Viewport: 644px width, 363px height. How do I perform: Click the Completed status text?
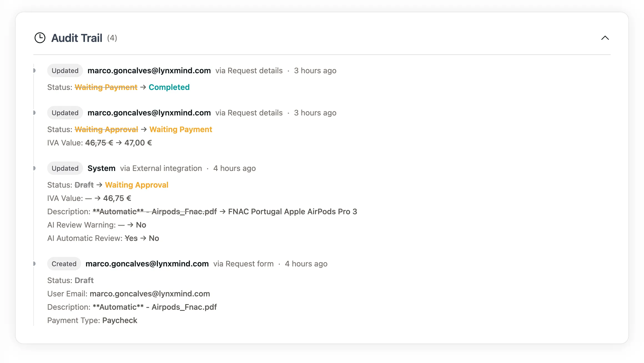(169, 87)
